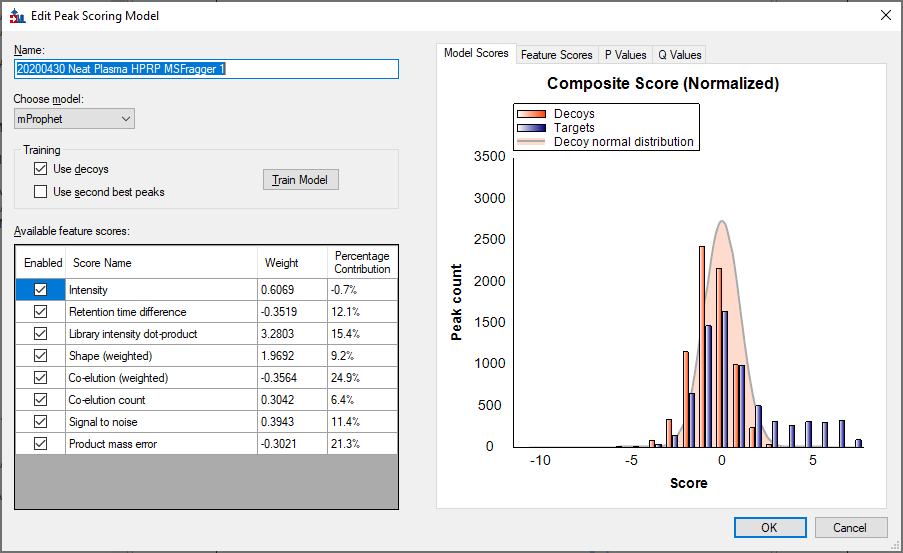The height and width of the screenshot is (553, 903).
Task: Enable Use second best peaks option
Action: point(41,192)
